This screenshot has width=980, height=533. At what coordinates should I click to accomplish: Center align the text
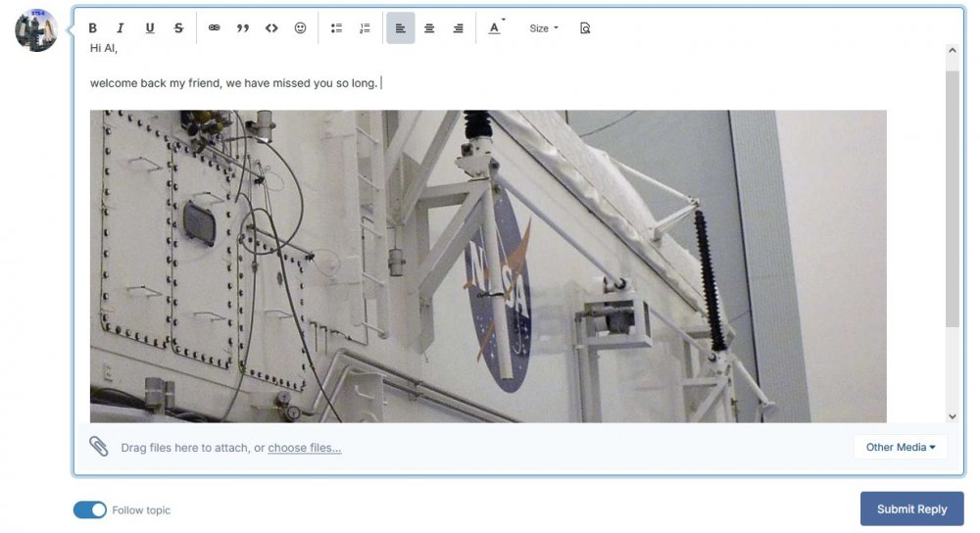[429, 28]
